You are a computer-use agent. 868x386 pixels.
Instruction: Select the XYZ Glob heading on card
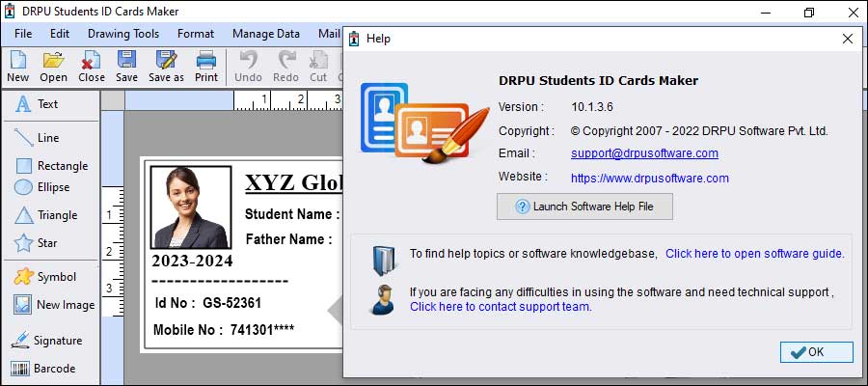[x=293, y=182]
